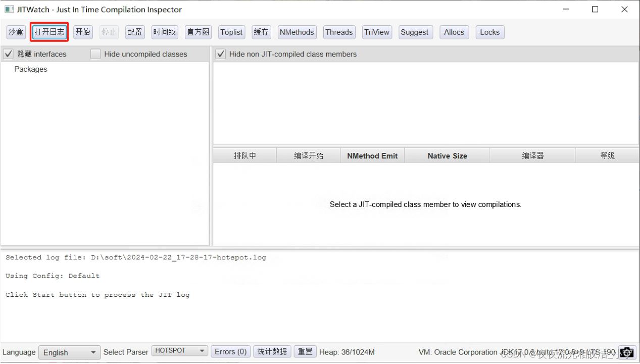
Task: Click the Errors (0) button
Action: point(231,352)
